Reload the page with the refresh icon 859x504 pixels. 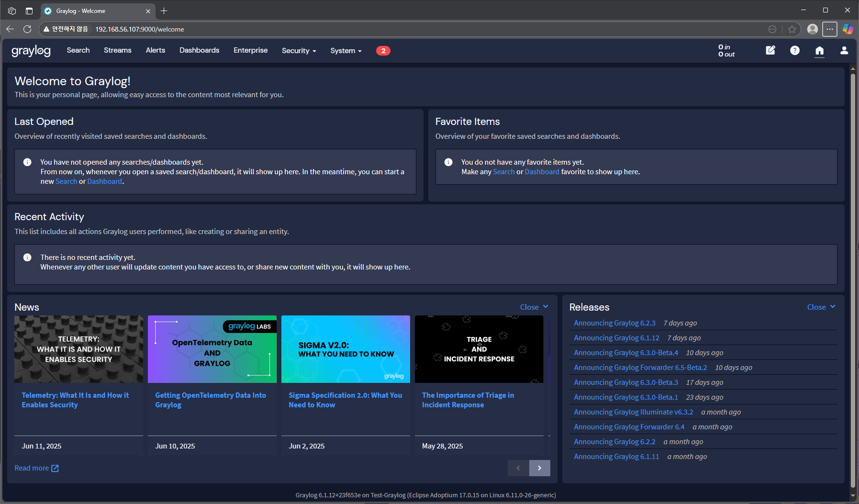click(27, 29)
